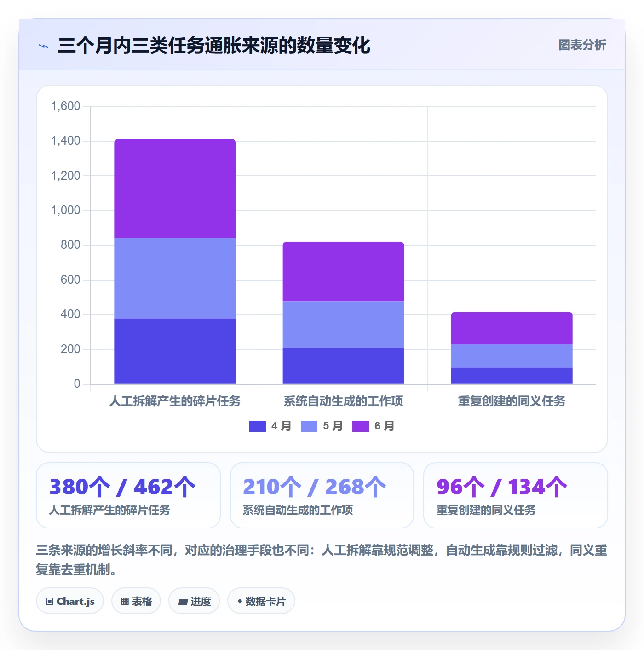Image resolution: width=644 pixels, height=650 pixels.
Task: Toggle the 6月 legend item
Action: pos(374,426)
